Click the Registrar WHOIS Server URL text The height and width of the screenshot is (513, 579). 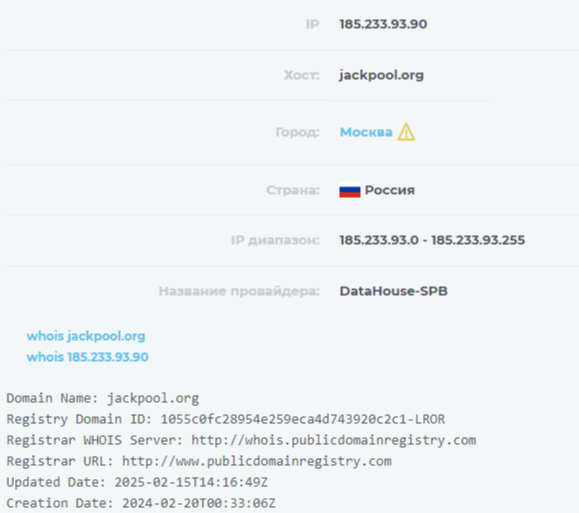tap(333, 440)
